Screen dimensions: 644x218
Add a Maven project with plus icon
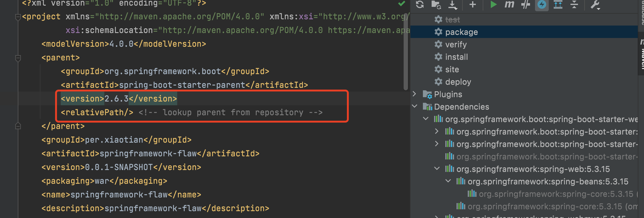(x=472, y=4)
